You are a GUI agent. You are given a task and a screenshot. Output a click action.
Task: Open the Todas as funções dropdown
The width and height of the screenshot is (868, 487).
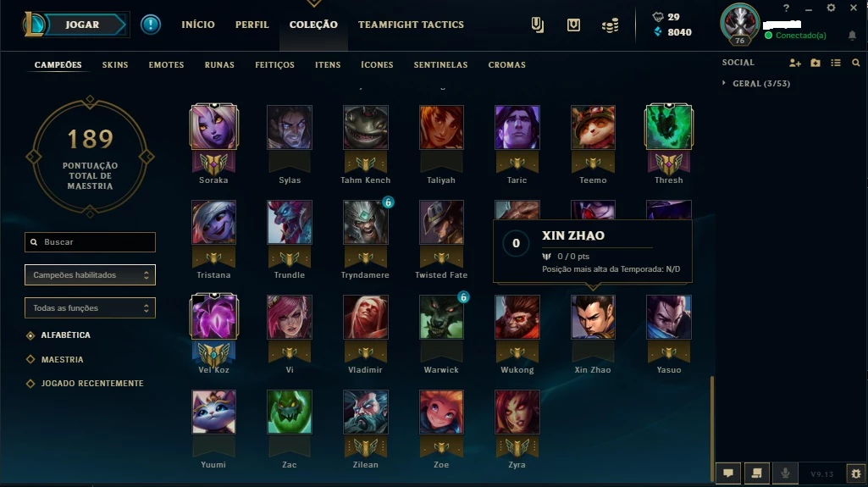(91, 307)
